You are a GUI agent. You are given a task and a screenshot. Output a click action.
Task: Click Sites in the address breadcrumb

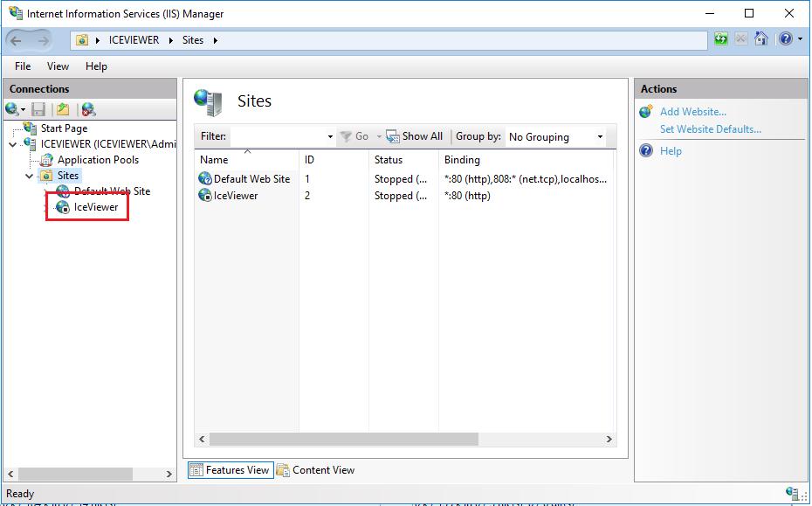[x=193, y=40]
